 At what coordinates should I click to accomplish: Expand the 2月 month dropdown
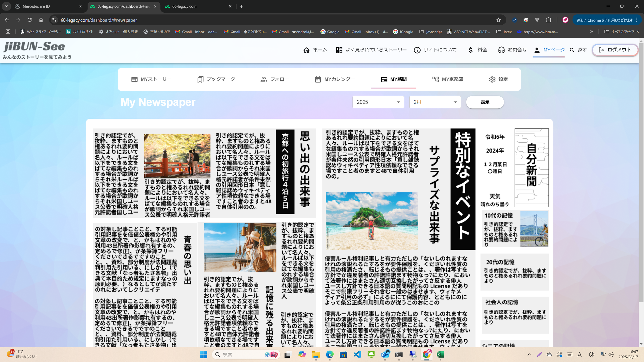(x=435, y=102)
